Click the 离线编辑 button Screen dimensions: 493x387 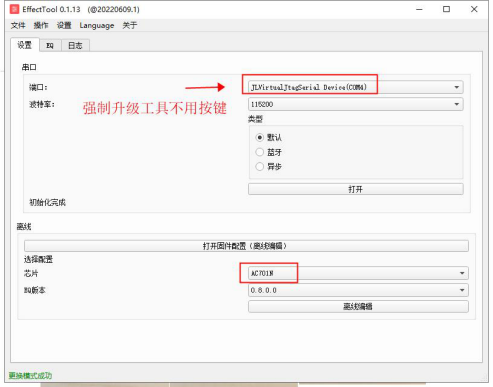tap(358, 306)
